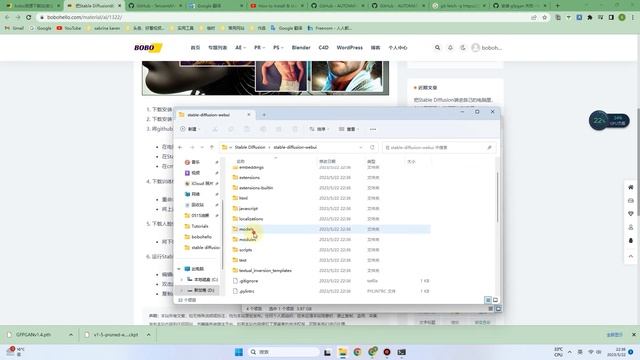Viewport: 640px width, 360px height.
Task: Open the Blender menu on BOBO site
Action: pos(301,48)
